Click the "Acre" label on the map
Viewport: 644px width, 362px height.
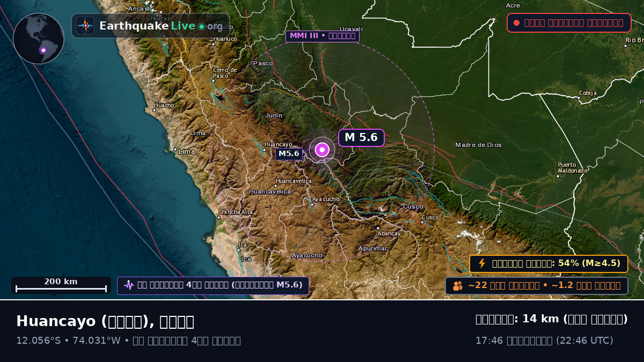513,5
